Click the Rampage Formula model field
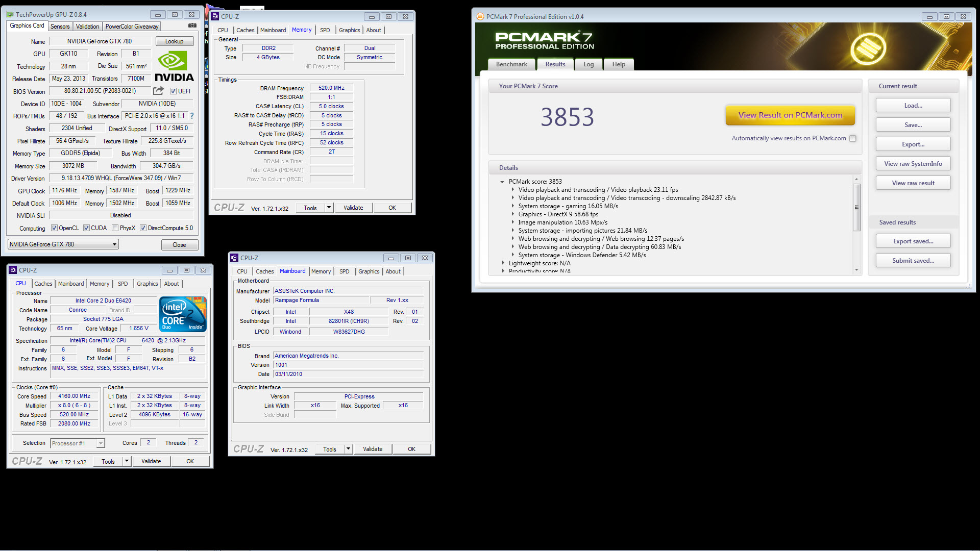This screenshot has height=551, width=980. tap(320, 300)
